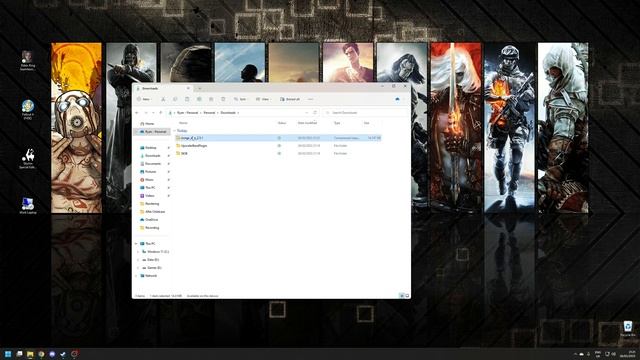
Task: Click the Delete trash icon in toolbar
Action: 223,99
